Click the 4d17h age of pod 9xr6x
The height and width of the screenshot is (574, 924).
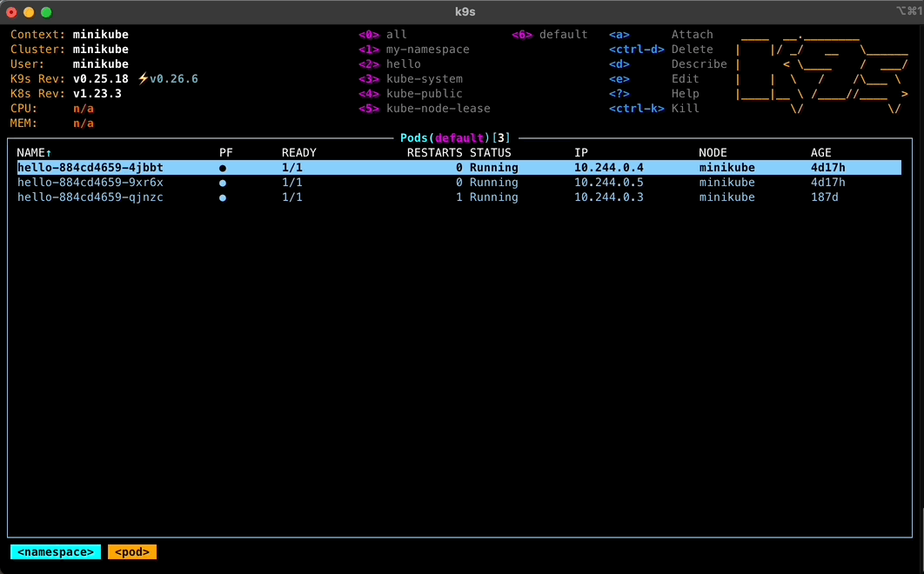[x=828, y=183]
